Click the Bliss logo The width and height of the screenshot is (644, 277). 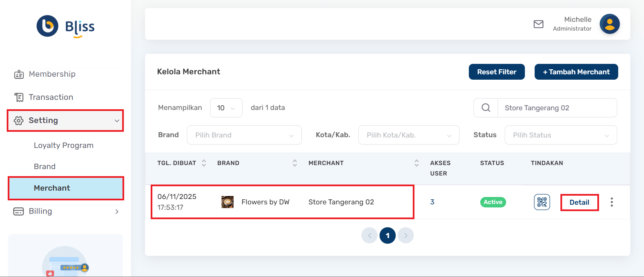(x=66, y=26)
